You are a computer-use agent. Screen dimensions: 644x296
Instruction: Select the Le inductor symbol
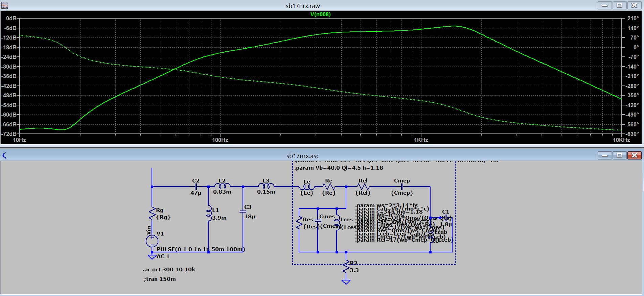(307, 187)
